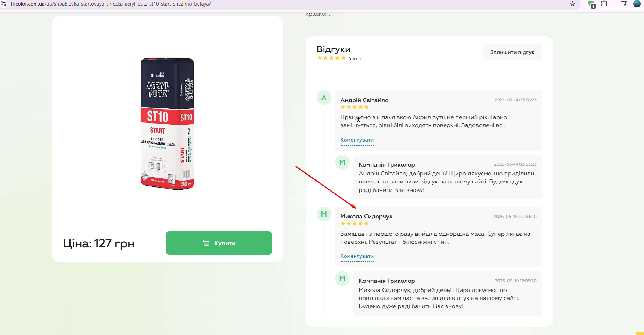The height and width of the screenshot is (335, 644).
Task: Click the tricolor.com.ua address bar URL
Action: (111, 4)
